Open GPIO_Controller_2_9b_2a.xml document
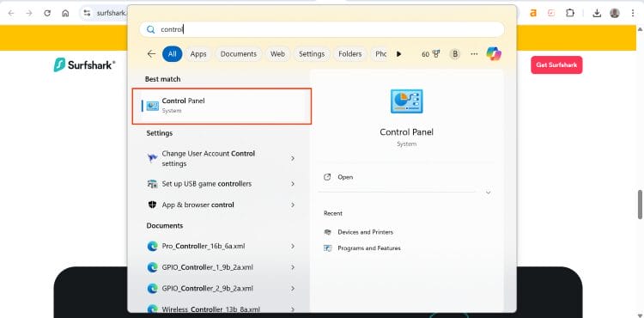644x318 pixels. (222, 289)
